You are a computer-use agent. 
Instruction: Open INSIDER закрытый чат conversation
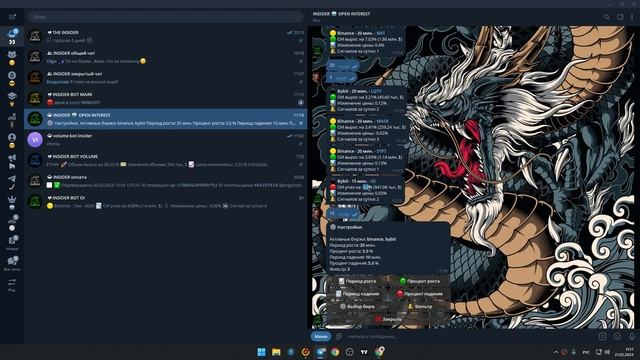(165, 78)
